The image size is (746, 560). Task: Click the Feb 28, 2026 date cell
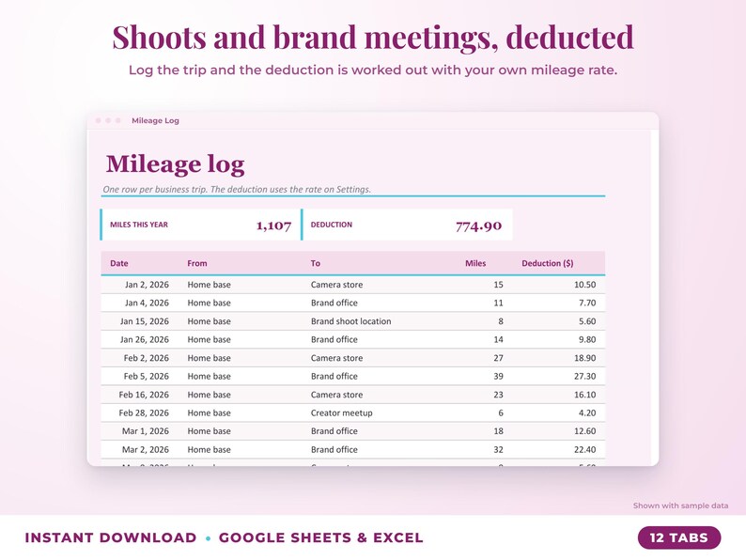point(144,412)
